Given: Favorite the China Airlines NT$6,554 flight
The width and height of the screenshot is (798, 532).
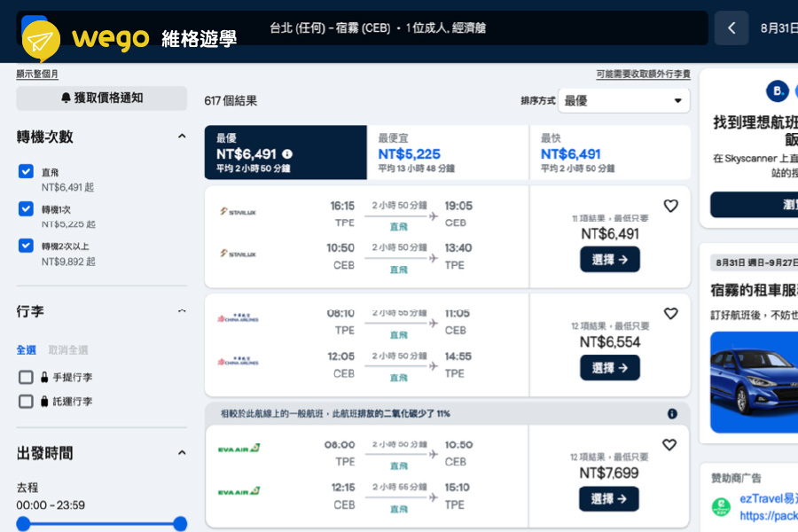Looking at the screenshot, I should coord(670,314).
